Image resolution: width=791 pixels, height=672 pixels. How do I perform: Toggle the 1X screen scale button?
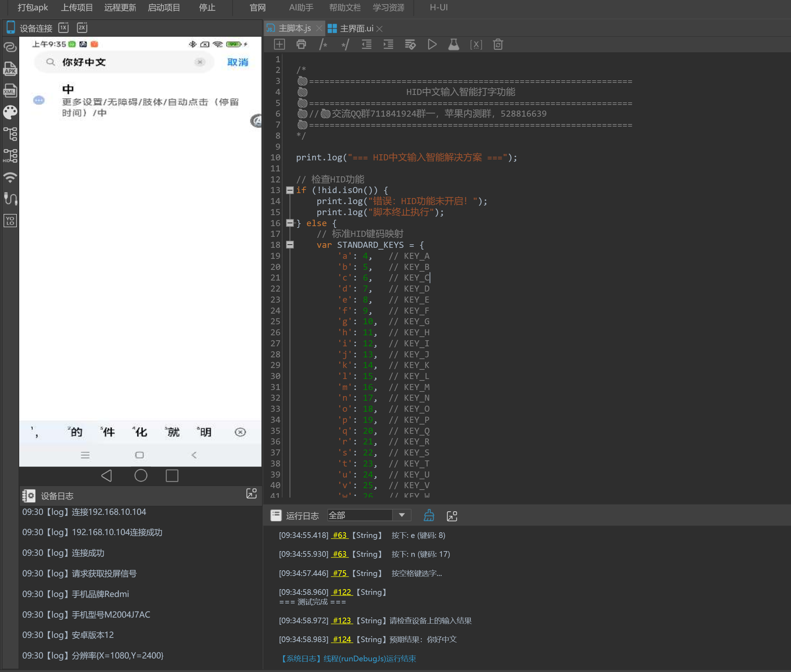[63, 28]
